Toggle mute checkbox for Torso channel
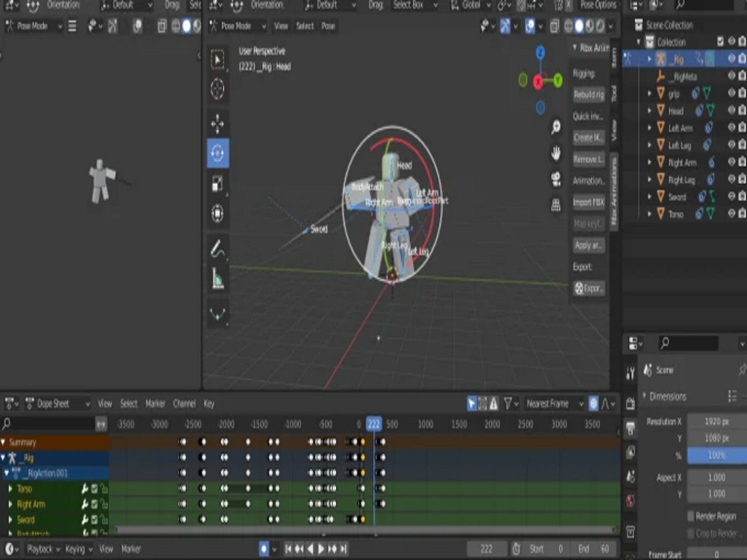This screenshot has height=560, width=747. tap(94, 488)
